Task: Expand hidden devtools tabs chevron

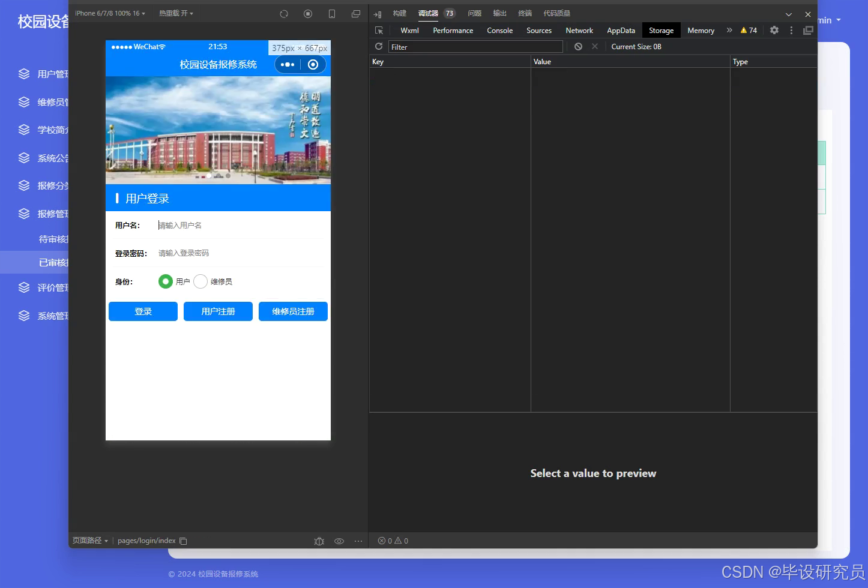Action: tap(729, 30)
